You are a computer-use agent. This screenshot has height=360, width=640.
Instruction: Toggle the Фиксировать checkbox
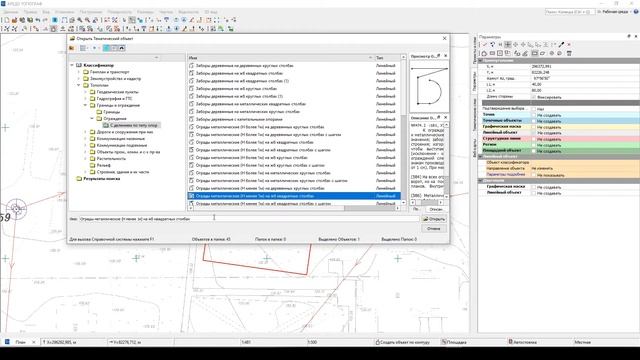[x=533, y=97]
